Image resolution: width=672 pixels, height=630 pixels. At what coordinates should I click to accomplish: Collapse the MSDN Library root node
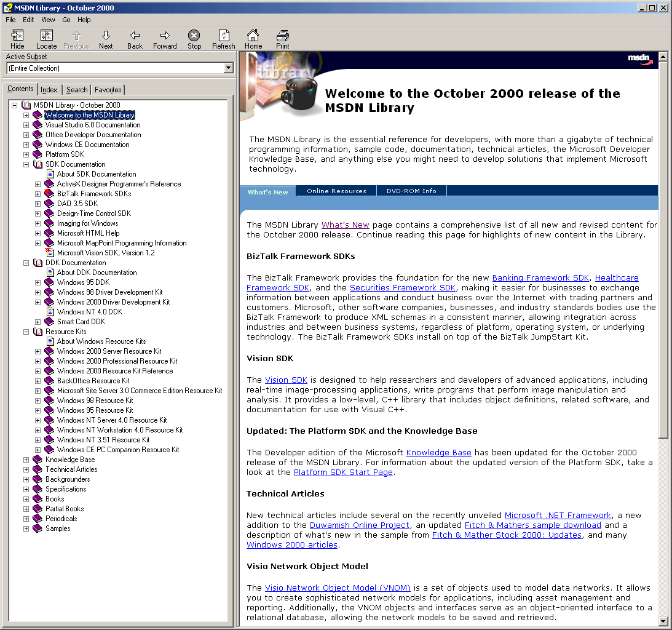15,105
